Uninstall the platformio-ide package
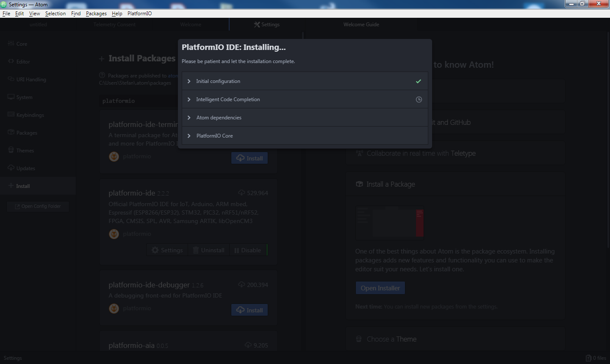The width and height of the screenshot is (610, 364). [x=208, y=250]
